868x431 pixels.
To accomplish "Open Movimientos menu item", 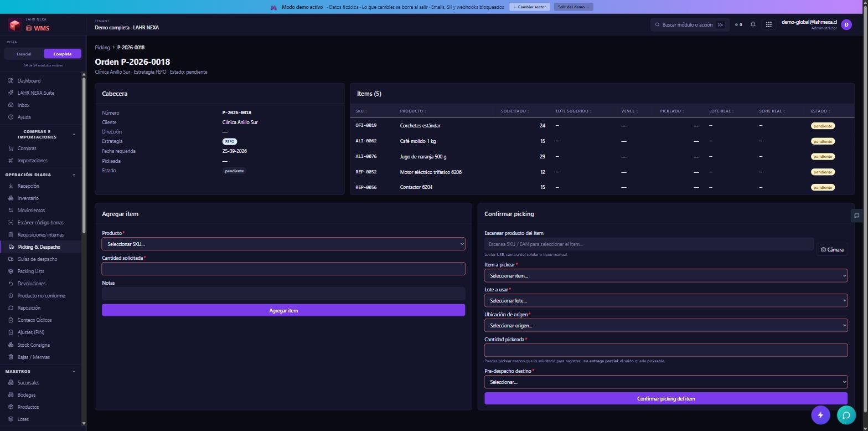I will 31,211.
